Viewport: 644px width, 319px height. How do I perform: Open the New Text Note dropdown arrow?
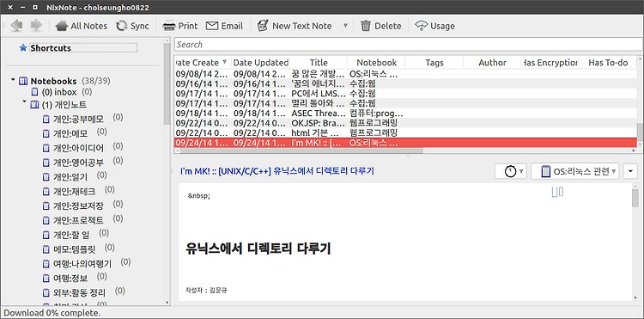345,26
